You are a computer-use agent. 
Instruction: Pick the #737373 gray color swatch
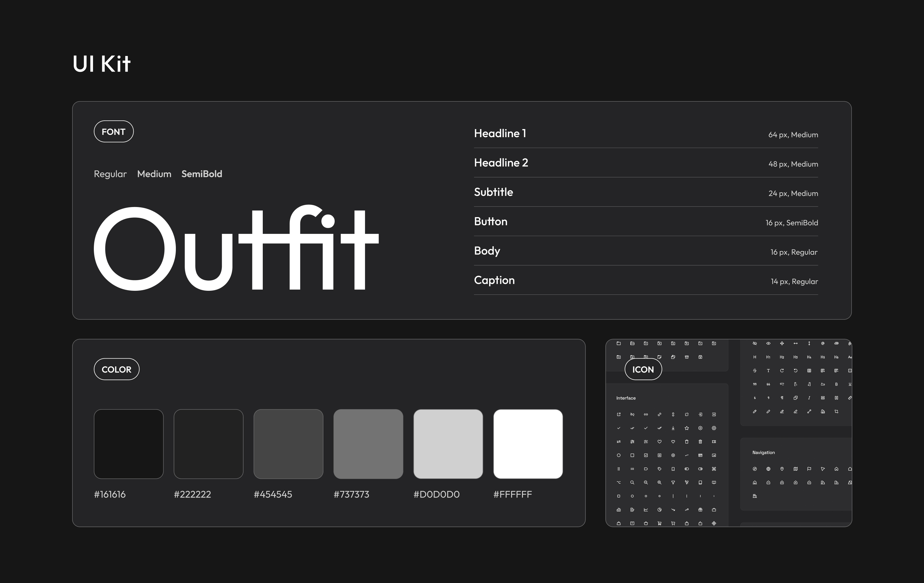tap(368, 444)
